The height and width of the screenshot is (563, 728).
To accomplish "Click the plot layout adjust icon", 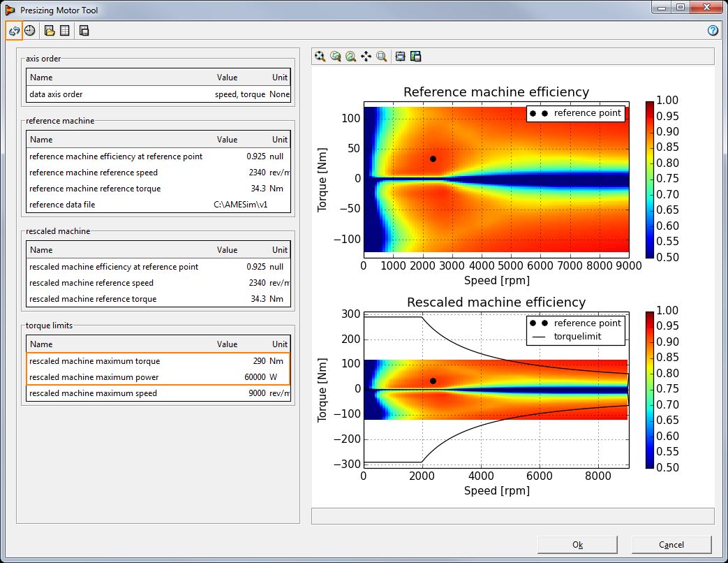I will pyautogui.click(x=401, y=57).
